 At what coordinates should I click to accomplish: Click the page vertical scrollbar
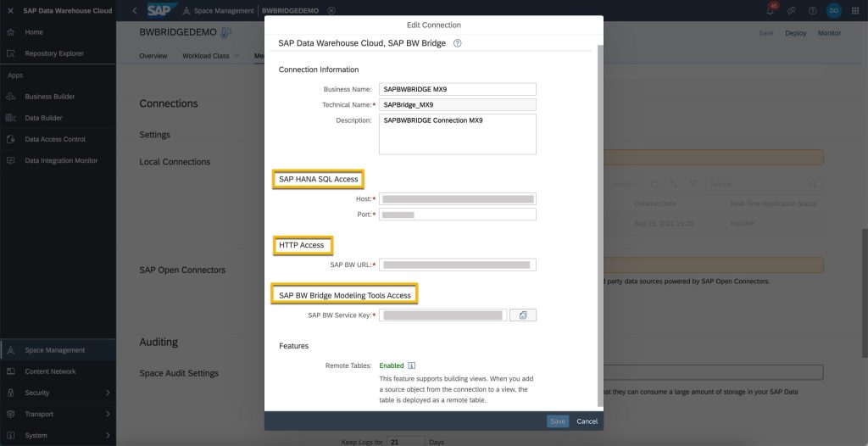865,293
